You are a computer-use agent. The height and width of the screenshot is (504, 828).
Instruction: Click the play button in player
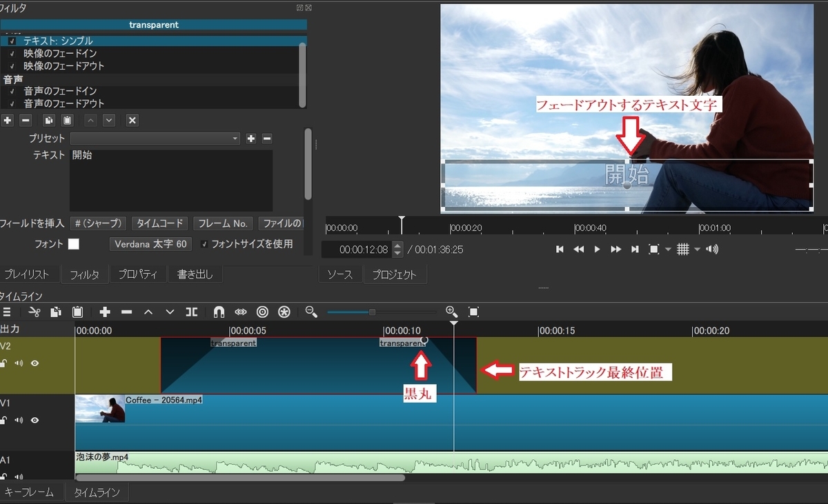[x=598, y=250]
